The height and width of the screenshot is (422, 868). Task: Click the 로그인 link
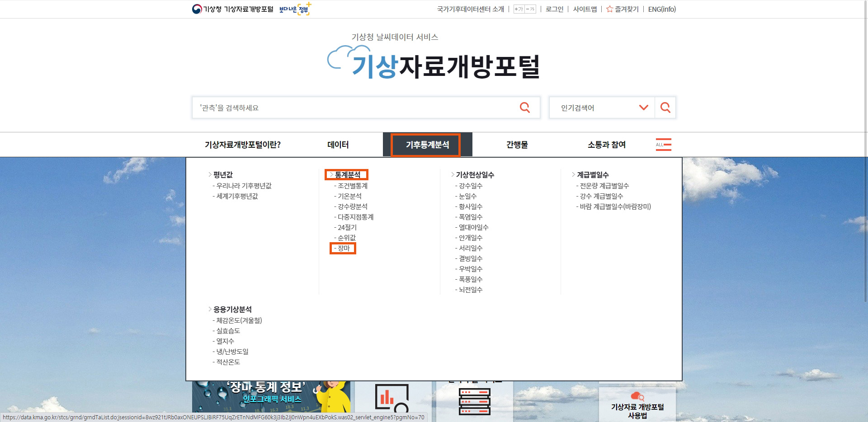point(554,9)
